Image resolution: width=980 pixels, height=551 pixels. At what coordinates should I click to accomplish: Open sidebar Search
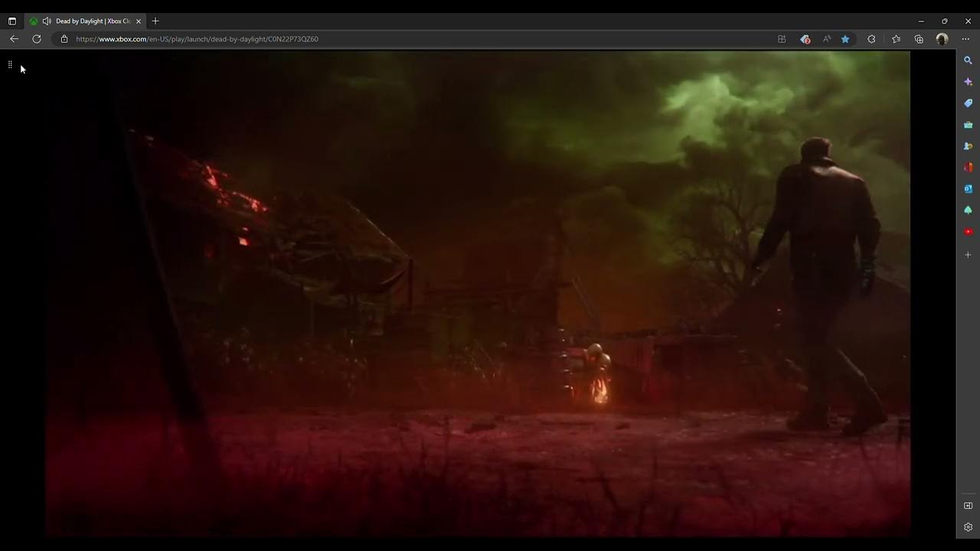[x=968, y=60]
